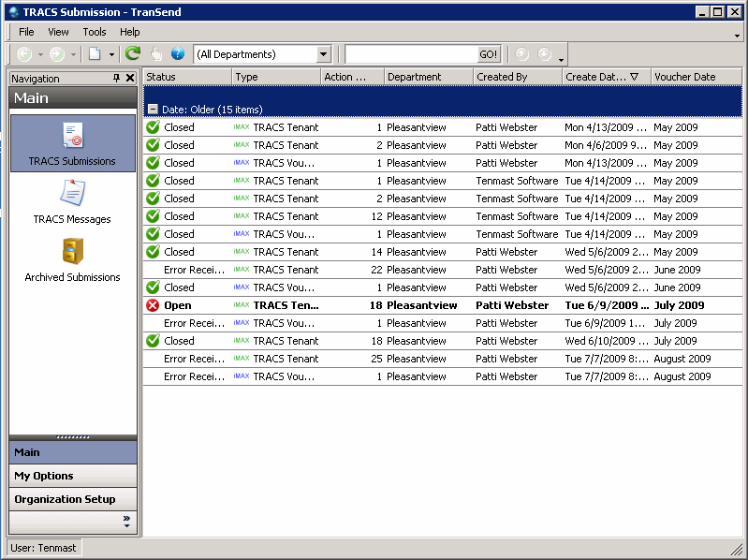Open the Tools menu

point(95,32)
